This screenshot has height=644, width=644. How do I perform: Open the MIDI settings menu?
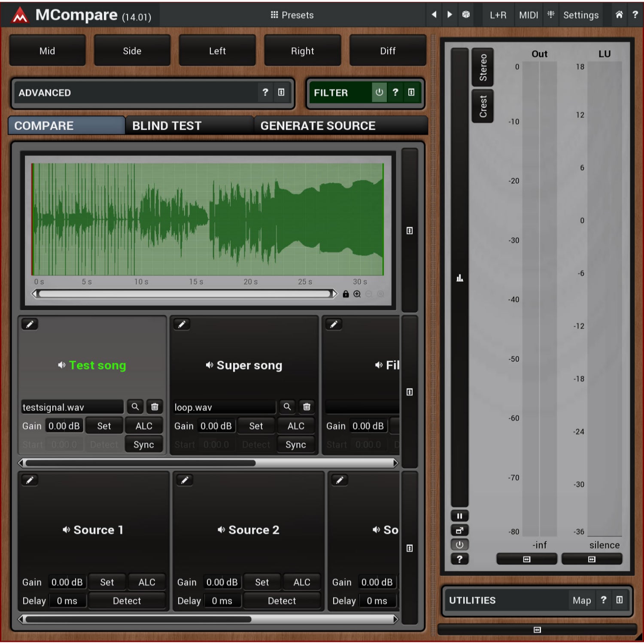coord(529,15)
